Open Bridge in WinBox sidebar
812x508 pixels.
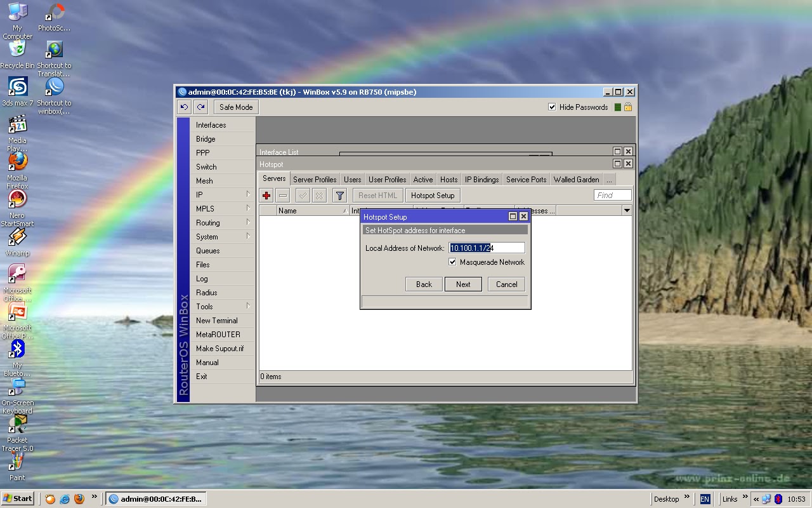click(223, 139)
